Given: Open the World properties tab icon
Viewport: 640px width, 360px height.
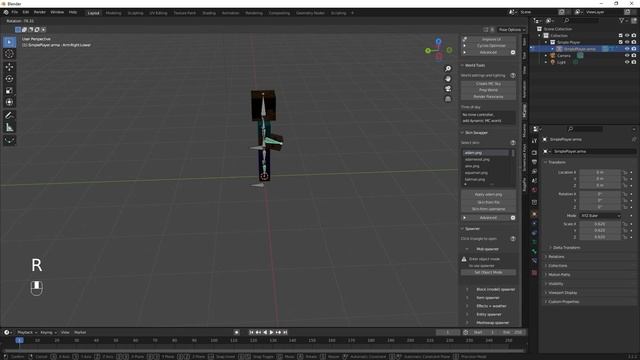Looking at the screenshot, I should pyautogui.click(x=534, y=190).
